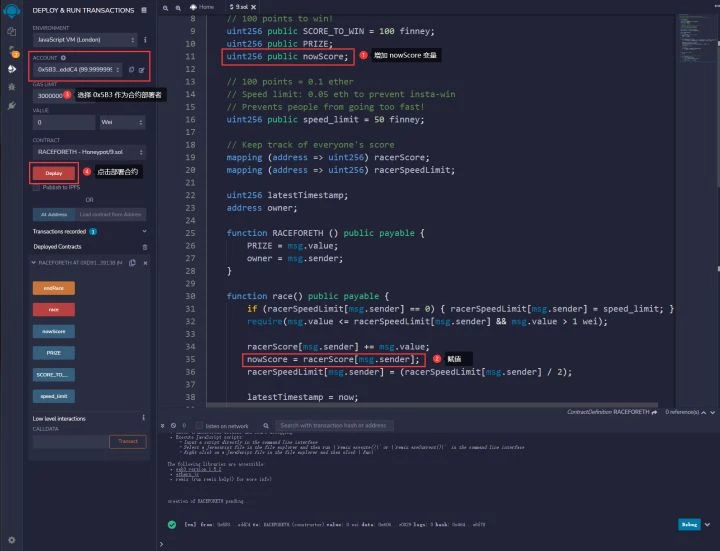Call the race function button
This screenshot has width=720, height=551.
(54, 310)
